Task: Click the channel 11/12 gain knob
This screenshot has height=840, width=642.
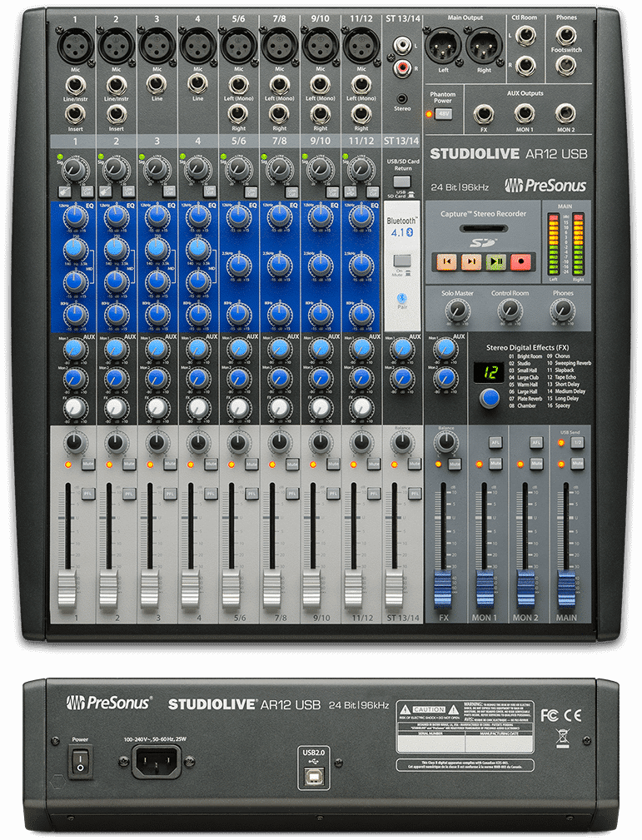Action: coord(361,170)
